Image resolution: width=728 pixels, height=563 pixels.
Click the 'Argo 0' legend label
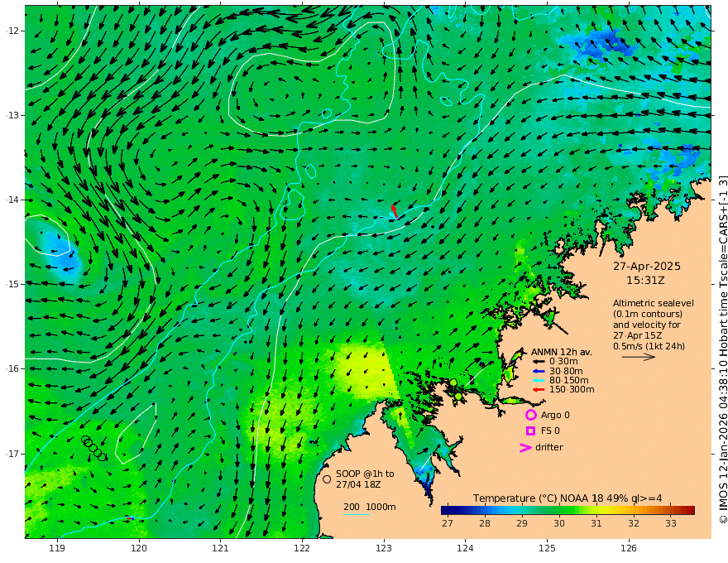point(555,415)
